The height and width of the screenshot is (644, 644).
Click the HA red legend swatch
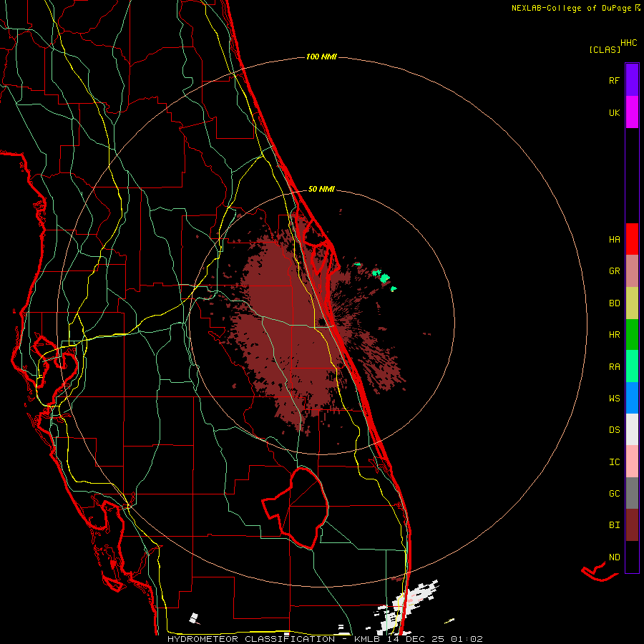coord(632,239)
